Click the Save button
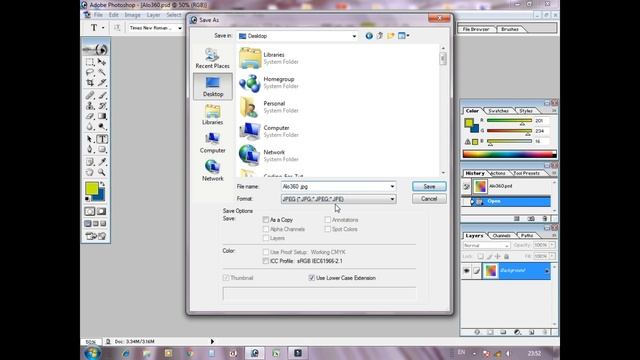The image size is (640, 360). (x=429, y=187)
